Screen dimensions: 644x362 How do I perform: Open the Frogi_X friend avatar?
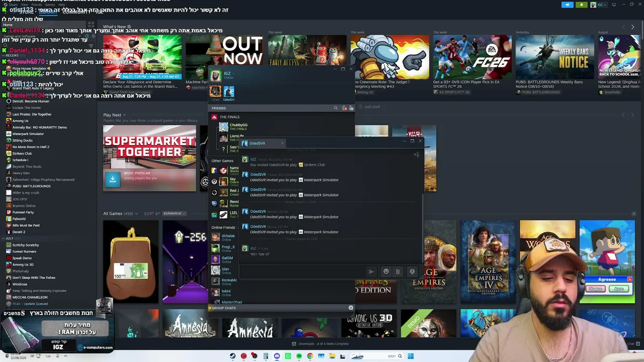[215, 248]
